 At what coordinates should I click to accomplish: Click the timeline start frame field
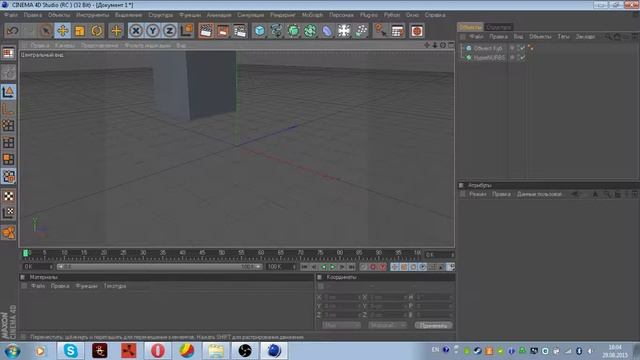click(x=38, y=267)
